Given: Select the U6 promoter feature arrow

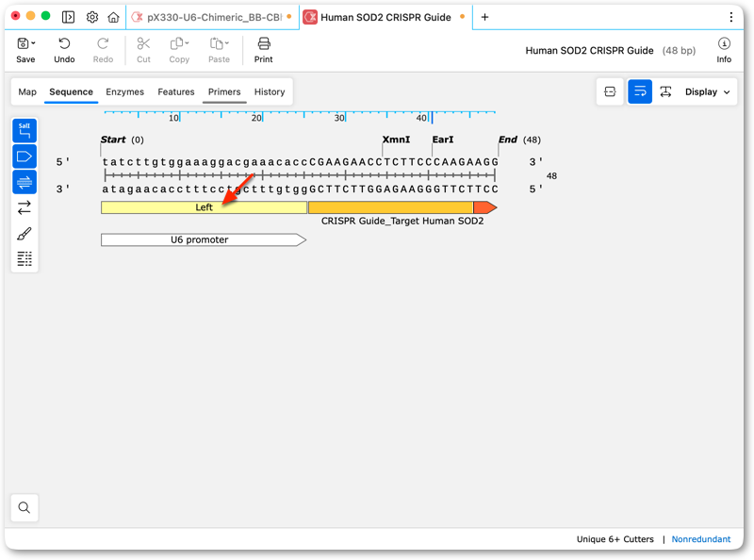Looking at the screenshot, I should click(204, 239).
